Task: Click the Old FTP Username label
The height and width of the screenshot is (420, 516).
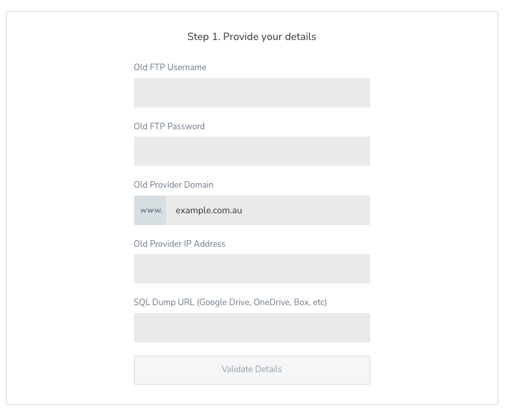Action: click(x=170, y=67)
